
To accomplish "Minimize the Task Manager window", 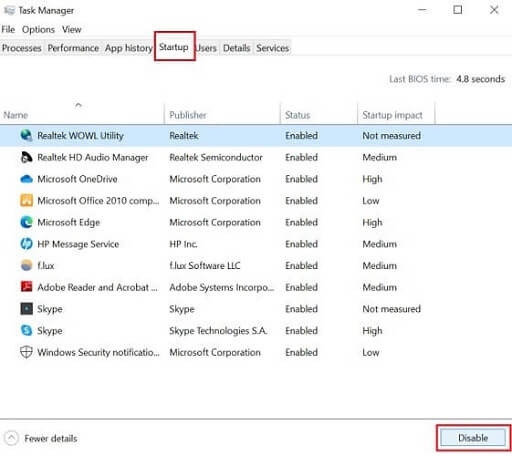I will [x=422, y=10].
